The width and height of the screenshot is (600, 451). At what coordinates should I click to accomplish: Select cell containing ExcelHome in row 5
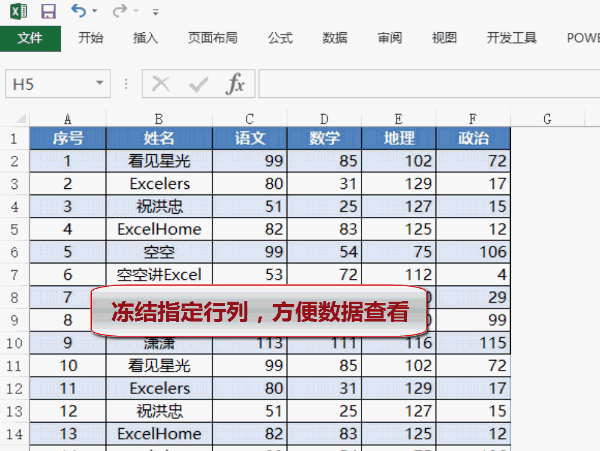point(159,229)
